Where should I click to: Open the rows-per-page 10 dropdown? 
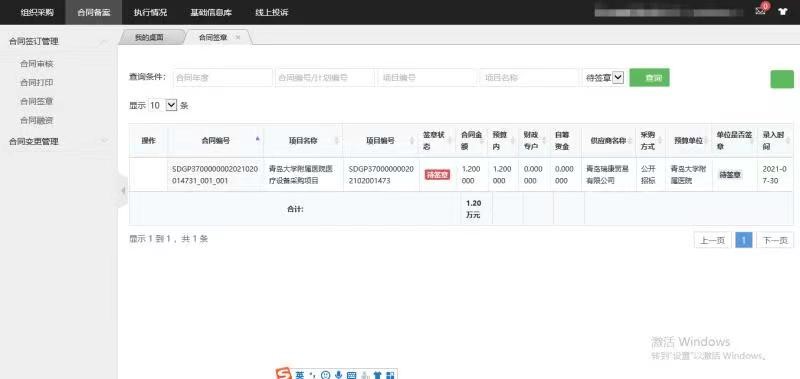tap(162, 106)
